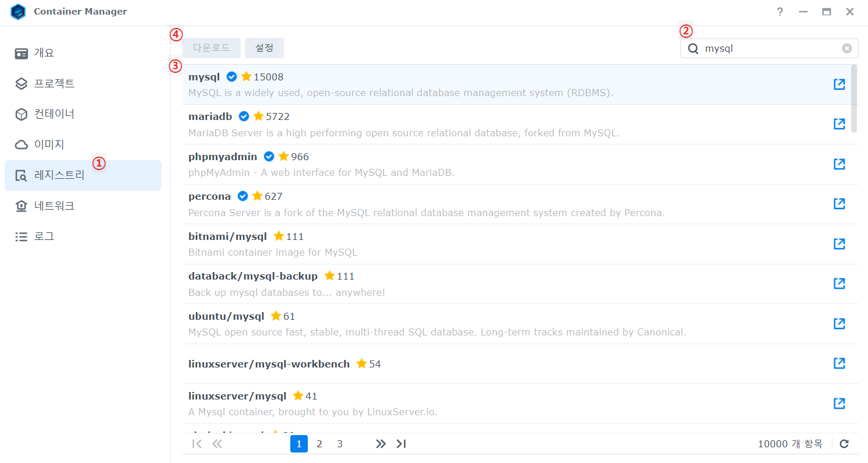Go to page 3
This screenshot has height=463, width=868.
[340, 444]
